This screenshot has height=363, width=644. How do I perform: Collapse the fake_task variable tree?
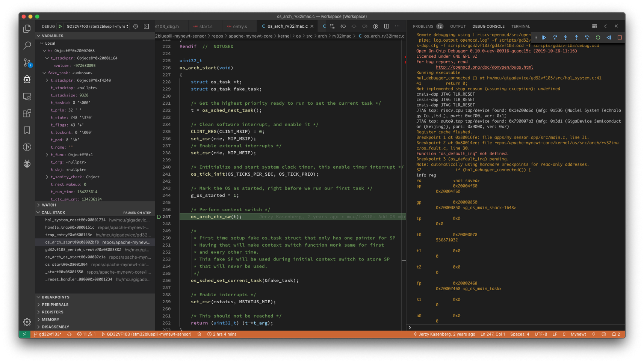click(x=45, y=73)
